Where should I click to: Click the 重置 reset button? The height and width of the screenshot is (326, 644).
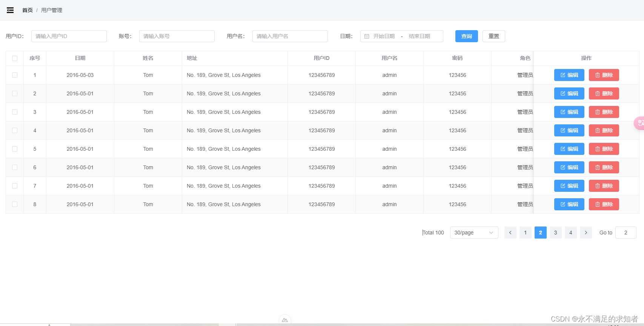(x=493, y=36)
